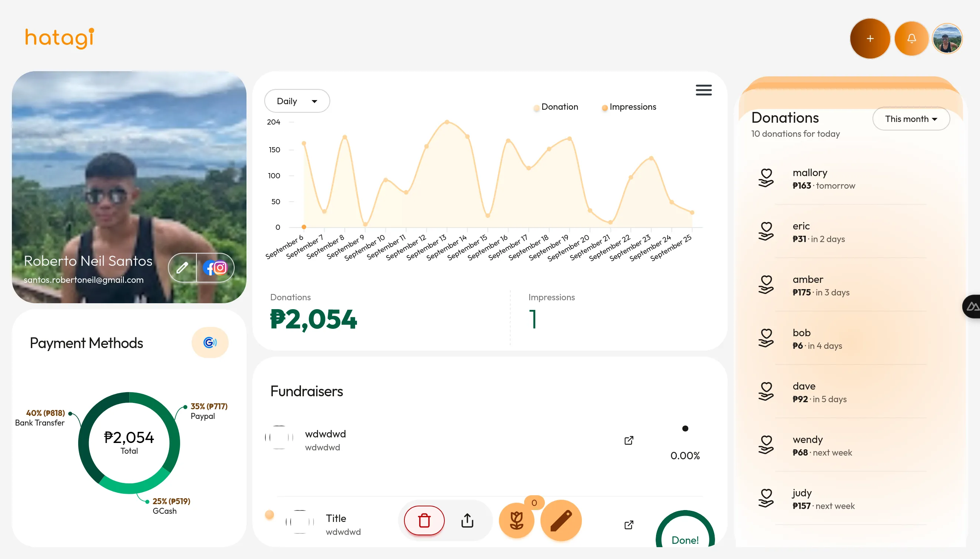Click the plus create button in header

[x=870, y=39]
